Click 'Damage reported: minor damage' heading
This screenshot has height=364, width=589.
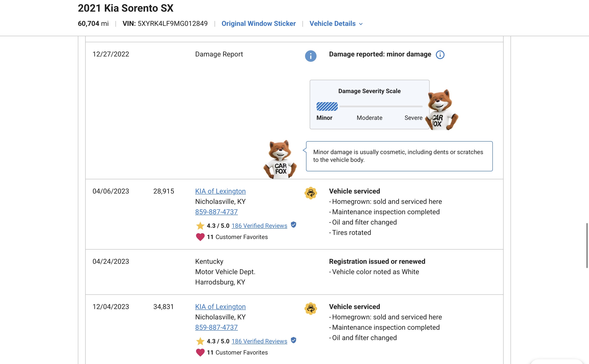tap(380, 54)
